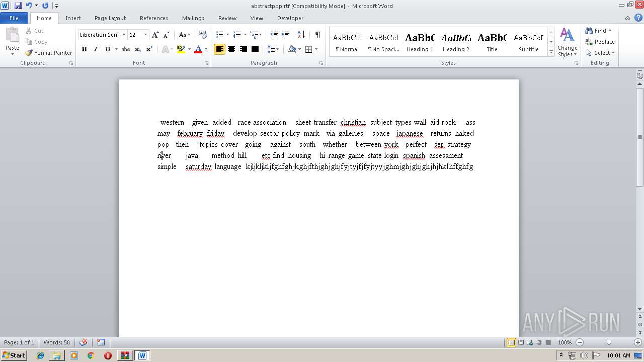
Task: Apply the Heading 1 style
Action: coord(420,42)
